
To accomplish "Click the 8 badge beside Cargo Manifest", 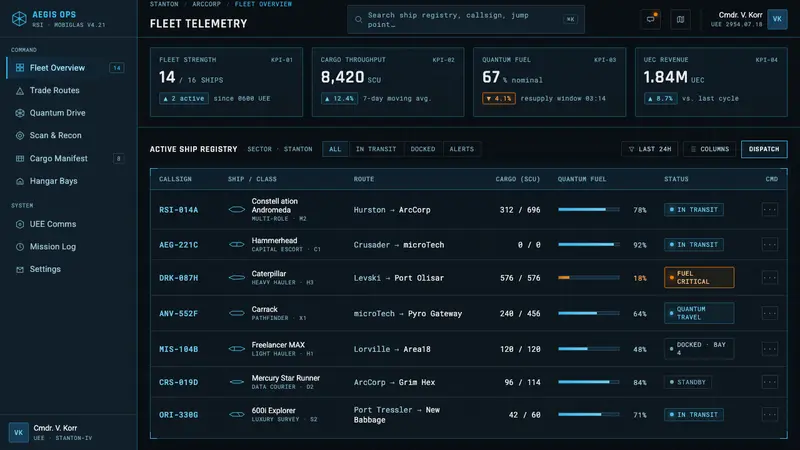I will [x=118, y=159].
